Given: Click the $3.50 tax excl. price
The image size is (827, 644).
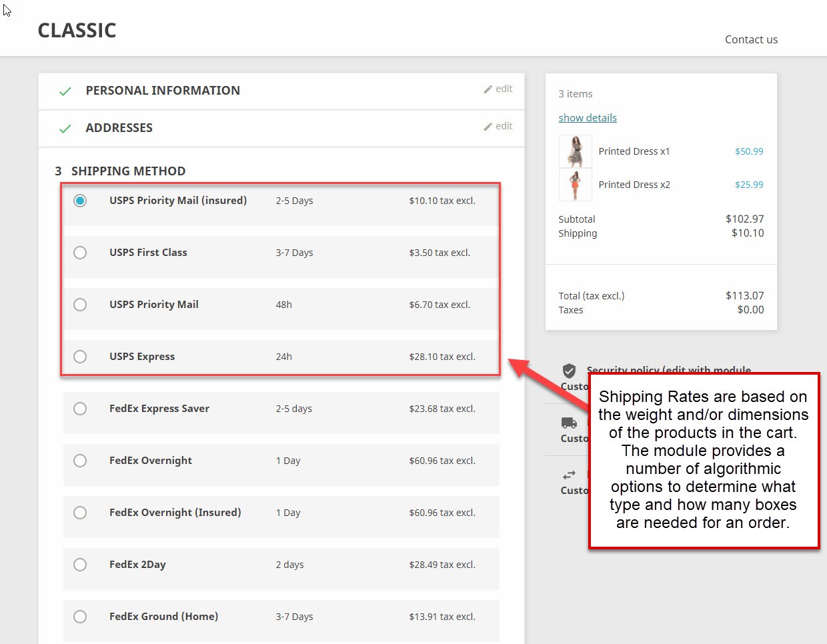Looking at the screenshot, I should point(440,253).
